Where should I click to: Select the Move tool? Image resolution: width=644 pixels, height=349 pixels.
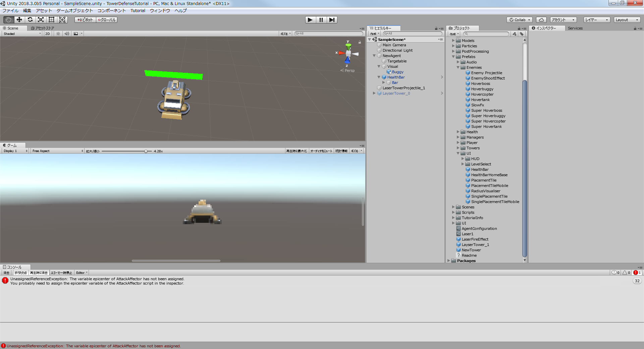(19, 20)
